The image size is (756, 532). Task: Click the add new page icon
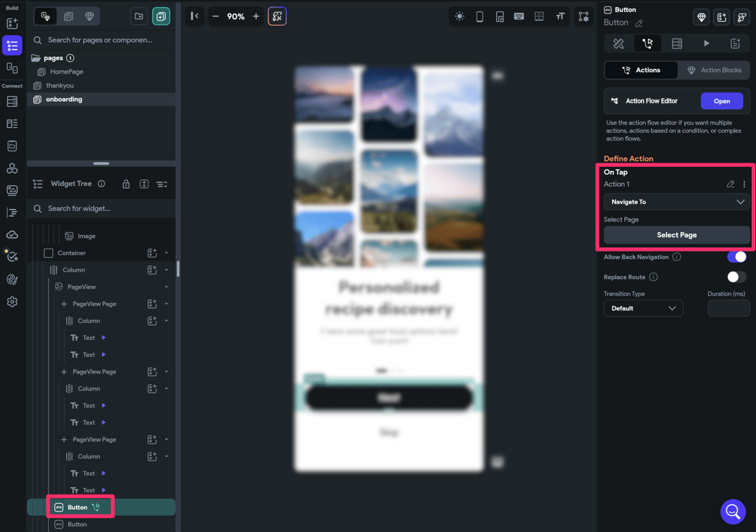point(161,16)
